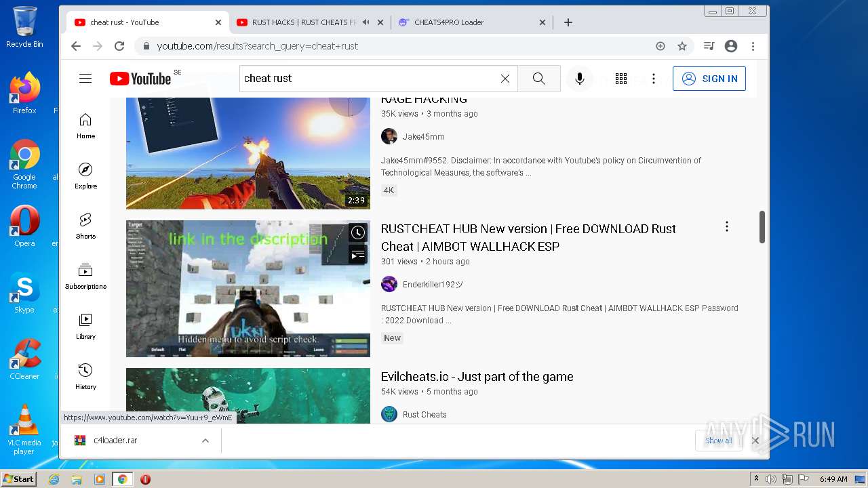
Task: Go back in Chrome
Action: [x=76, y=46]
